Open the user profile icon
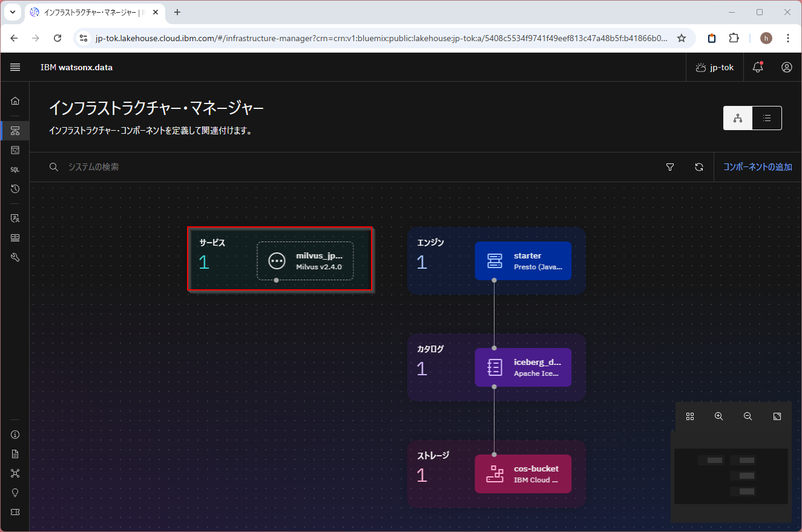 pyautogui.click(x=787, y=67)
